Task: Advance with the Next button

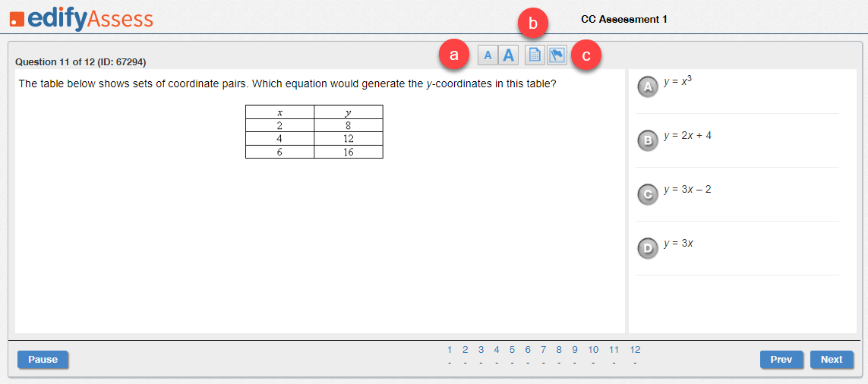Action: click(x=832, y=359)
